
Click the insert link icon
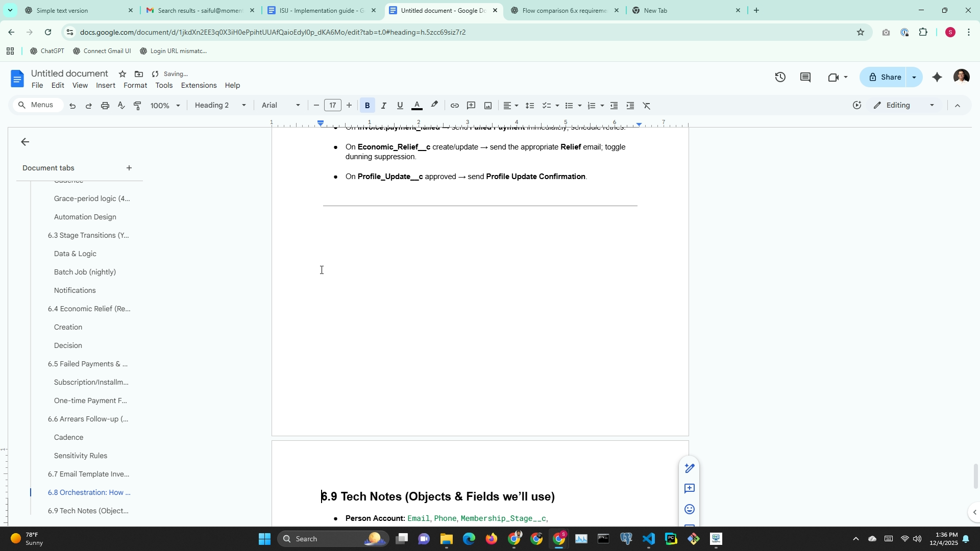454,106
